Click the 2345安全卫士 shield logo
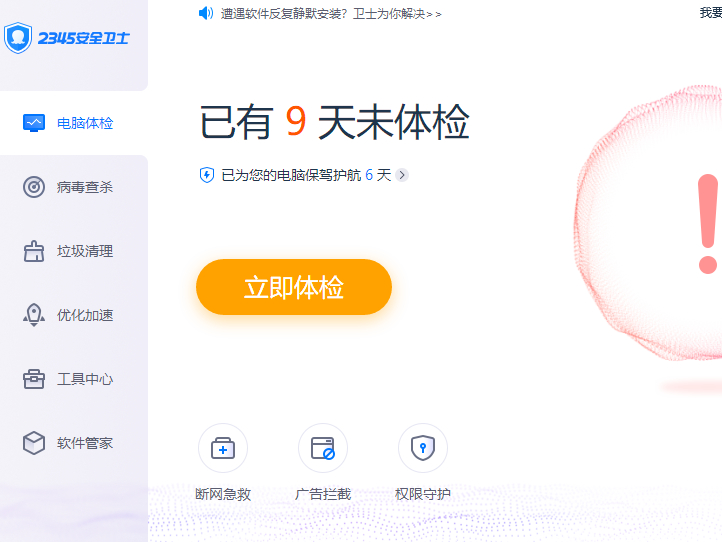The image size is (722, 542). pyautogui.click(x=18, y=38)
